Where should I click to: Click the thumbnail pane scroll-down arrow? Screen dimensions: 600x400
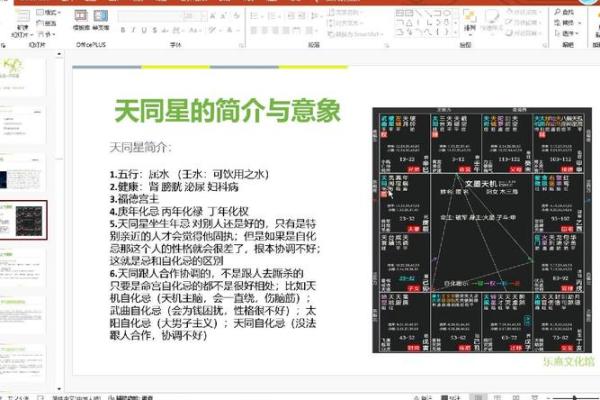click(x=59, y=389)
